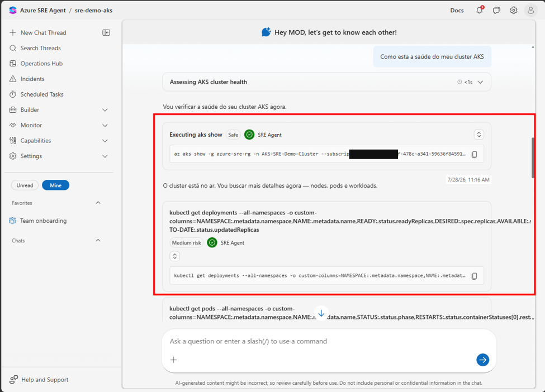This screenshot has width=545, height=392.
Task: Open the Docs link
Action: 457,11
